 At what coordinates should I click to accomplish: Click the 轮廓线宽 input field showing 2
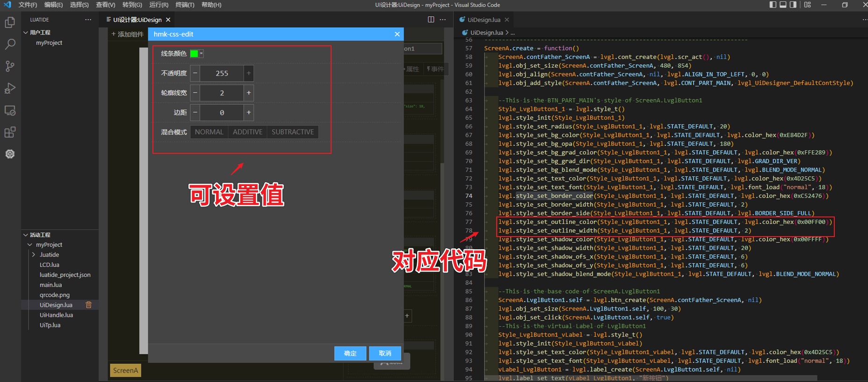(x=222, y=93)
